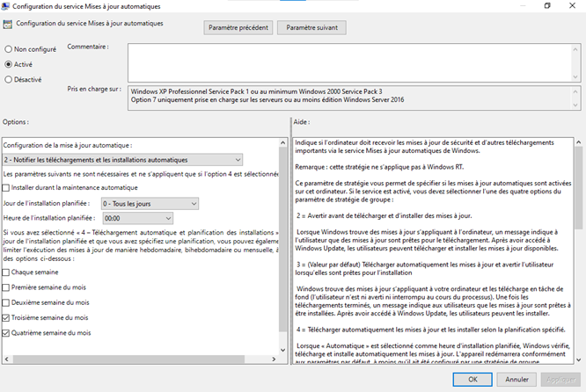This screenshot has width=586, height=392.
Task: Uncheck Quatrième semaine du mois
Action: coord(5,333)
